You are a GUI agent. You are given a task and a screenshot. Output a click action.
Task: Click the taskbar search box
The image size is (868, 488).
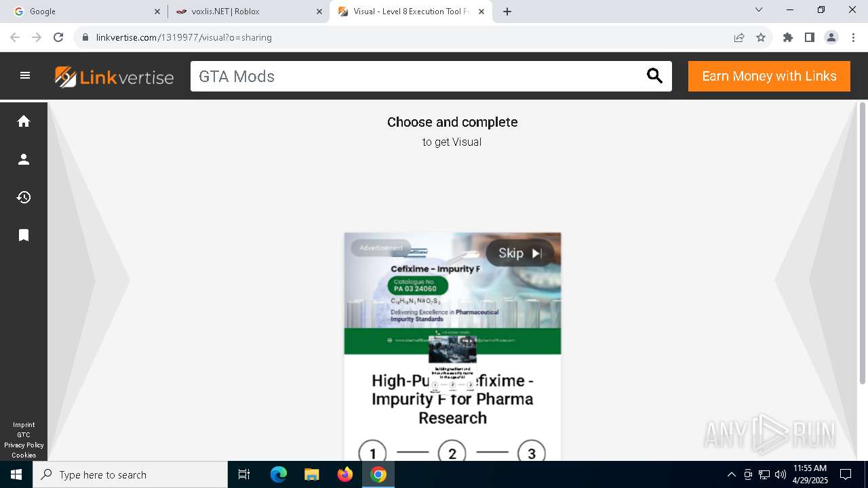[x=130, y=474]
